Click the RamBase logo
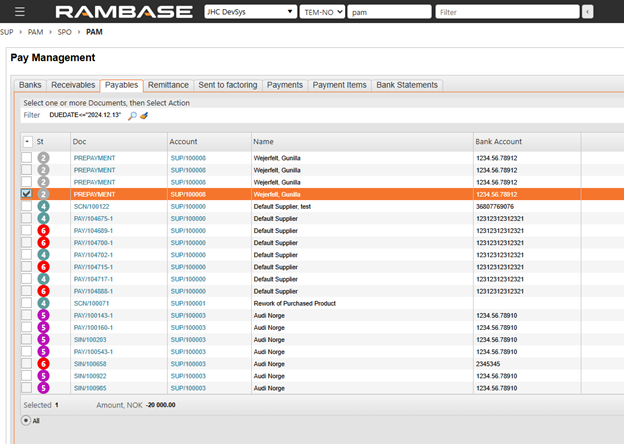Screen dimensions: 624x444 coord(126,12)
